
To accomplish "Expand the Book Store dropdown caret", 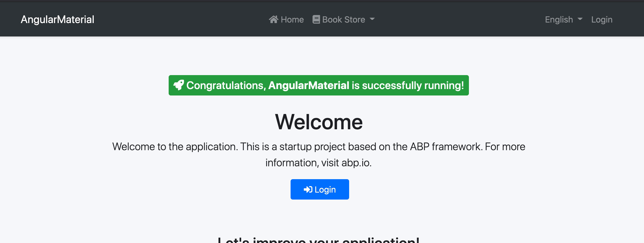I will tap(372, 19).
